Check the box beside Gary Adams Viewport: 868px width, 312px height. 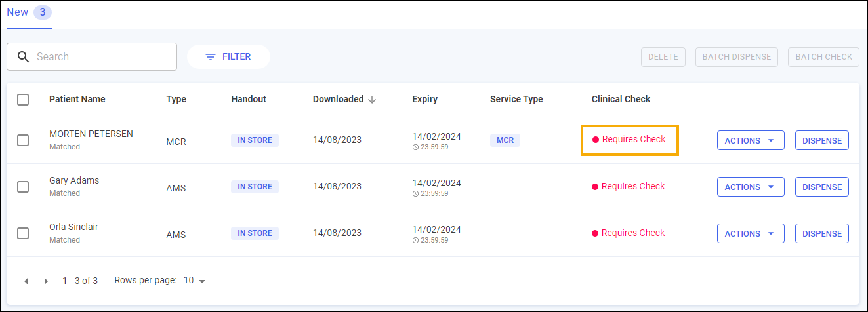click(23, 187)
